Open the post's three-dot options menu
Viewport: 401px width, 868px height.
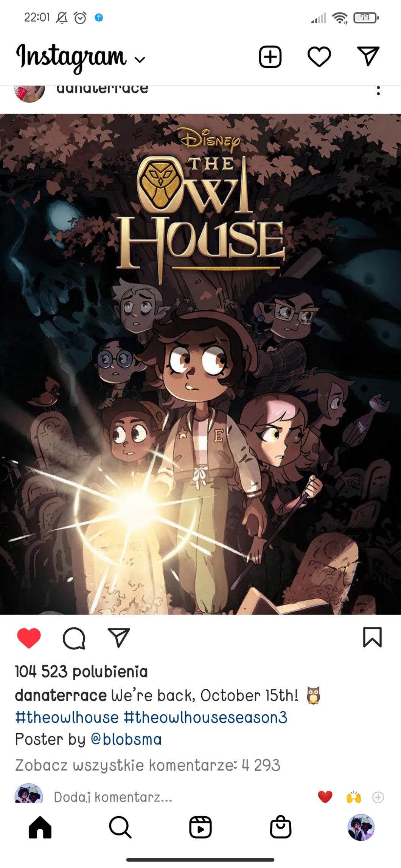(378, 91)
